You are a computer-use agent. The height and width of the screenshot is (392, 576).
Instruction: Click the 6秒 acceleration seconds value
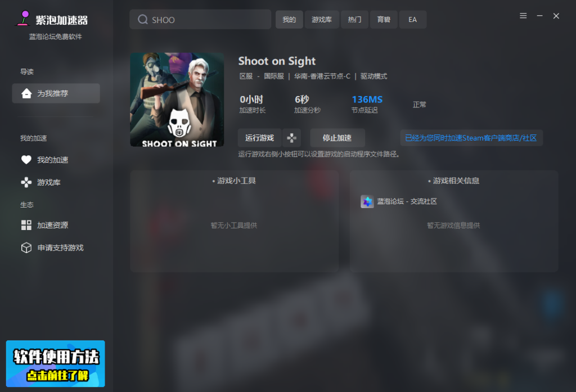click(302, 100)
